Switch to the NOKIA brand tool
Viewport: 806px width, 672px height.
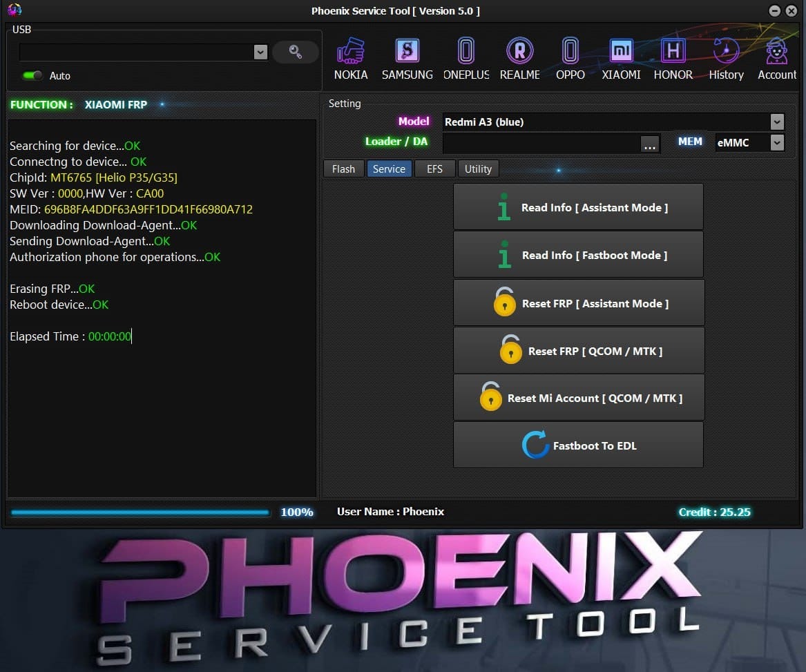pos(351,57)
